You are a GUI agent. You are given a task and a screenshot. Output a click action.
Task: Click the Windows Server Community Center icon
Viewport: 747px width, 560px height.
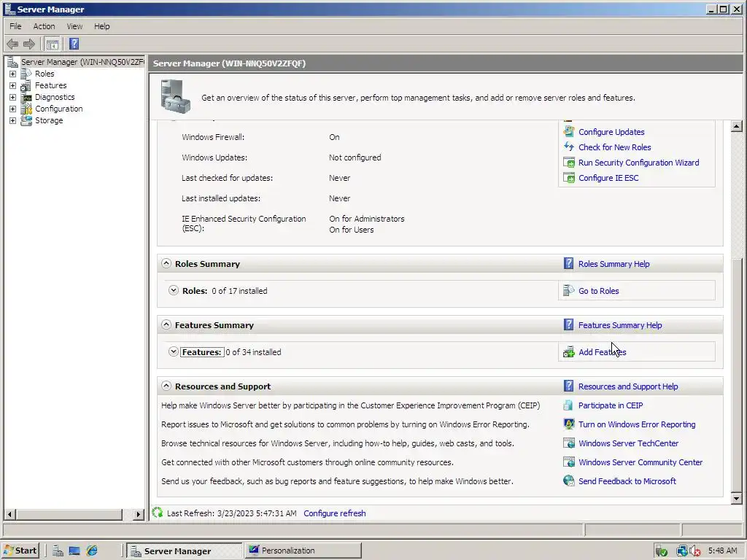[569, 462]
